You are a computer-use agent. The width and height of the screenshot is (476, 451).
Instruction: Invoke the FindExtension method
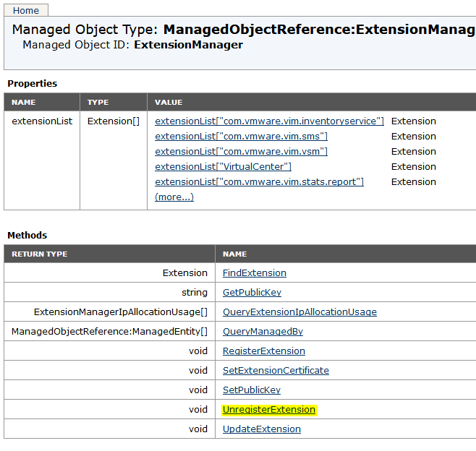tap(254, 273)
